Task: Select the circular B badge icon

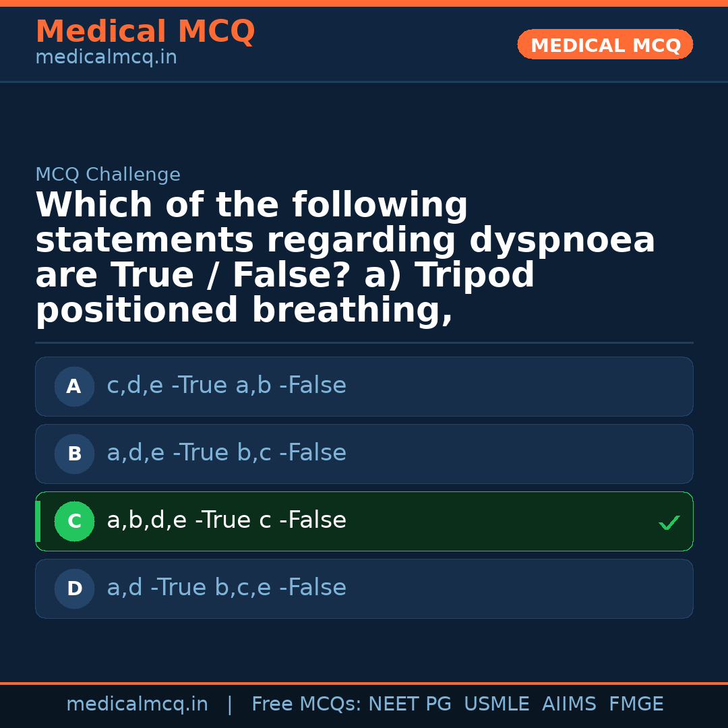Action: pyautogui.click(x=74, y=454)
